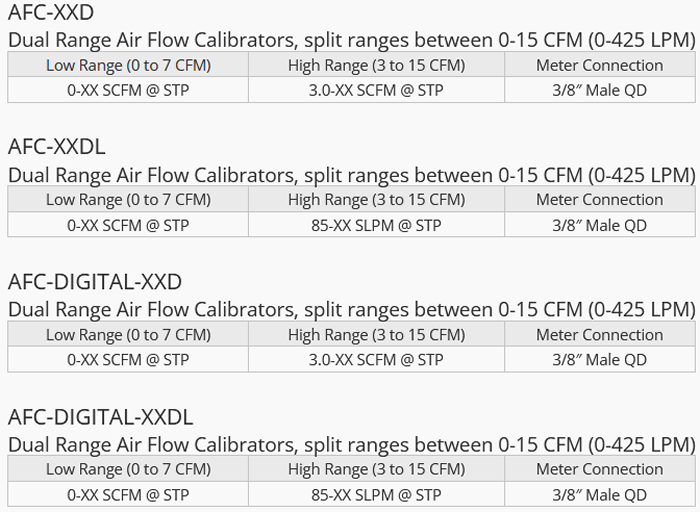Click High Range header in AFC-XXD table
Image resolution: width=700 pixels, height=512 pixels.
376,65
